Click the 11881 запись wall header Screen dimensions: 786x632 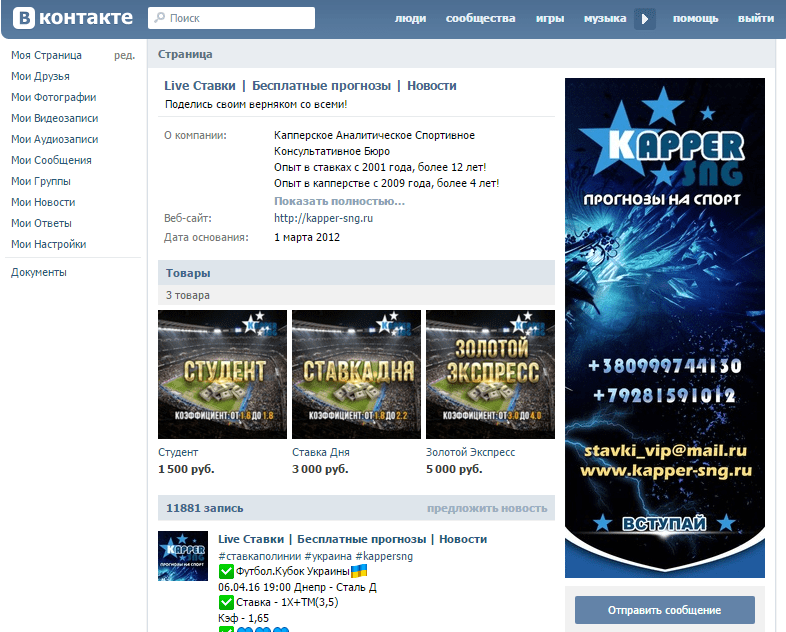(x=205, y=508)
